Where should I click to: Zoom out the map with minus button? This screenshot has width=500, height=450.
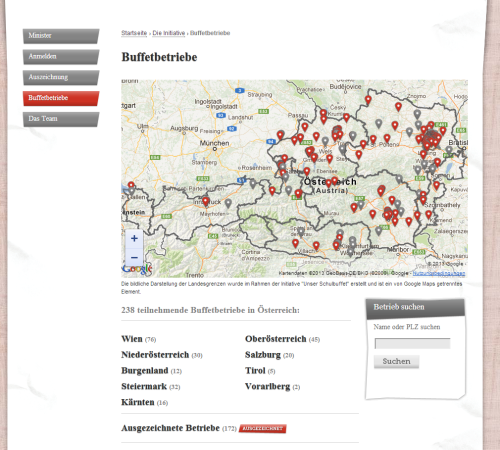134,258
